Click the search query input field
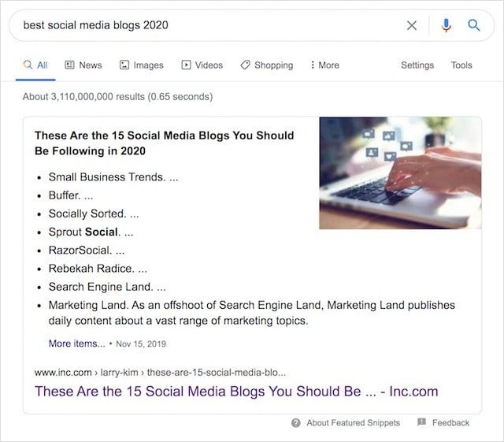 point(205,25)
